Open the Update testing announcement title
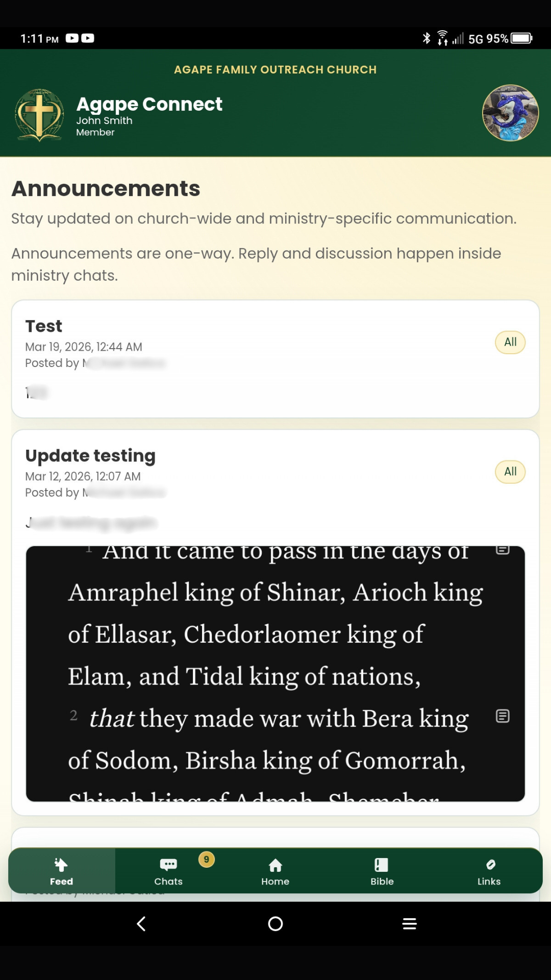The image size is (551, 980). click(x=90, y=455)
